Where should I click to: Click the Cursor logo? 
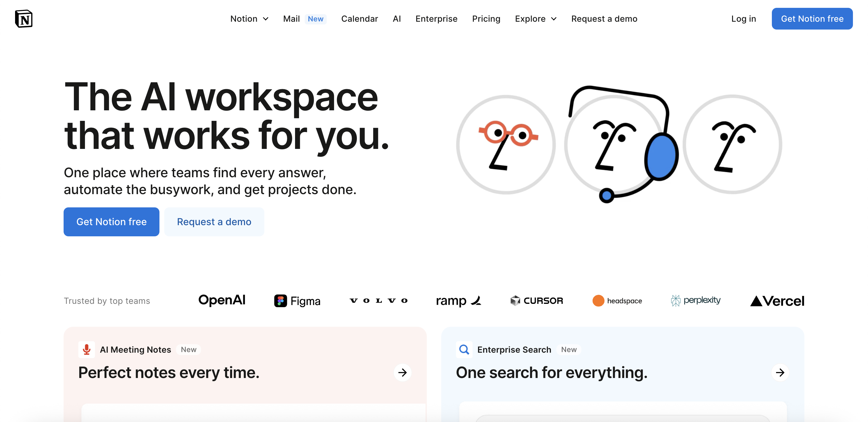pos(536,301)
